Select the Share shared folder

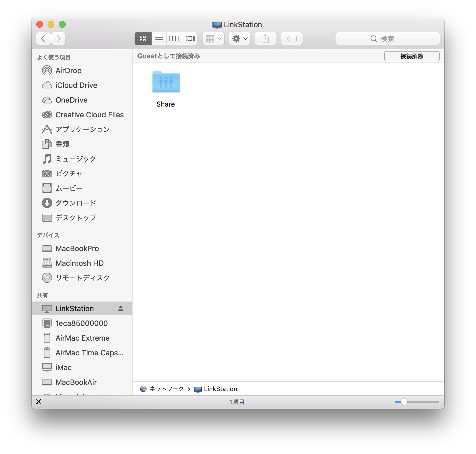pos(166,89)
